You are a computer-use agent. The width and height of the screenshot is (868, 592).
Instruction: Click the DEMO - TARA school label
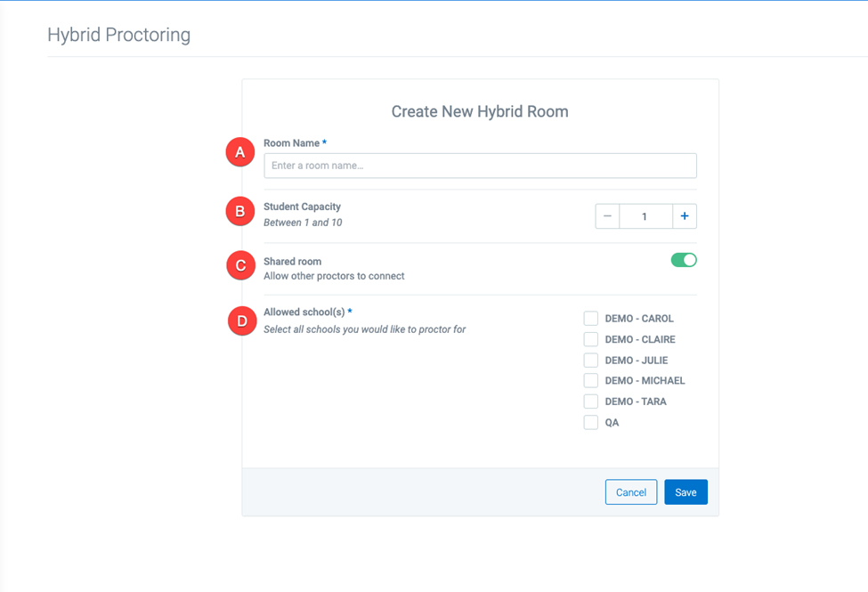pos(636,401)
